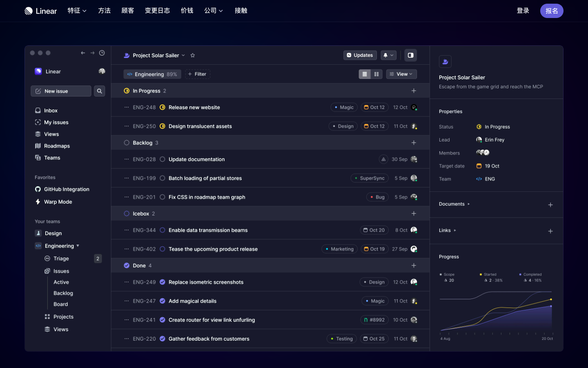Open Inbox in the sidebar
The image size is (588, 368).
46,110
